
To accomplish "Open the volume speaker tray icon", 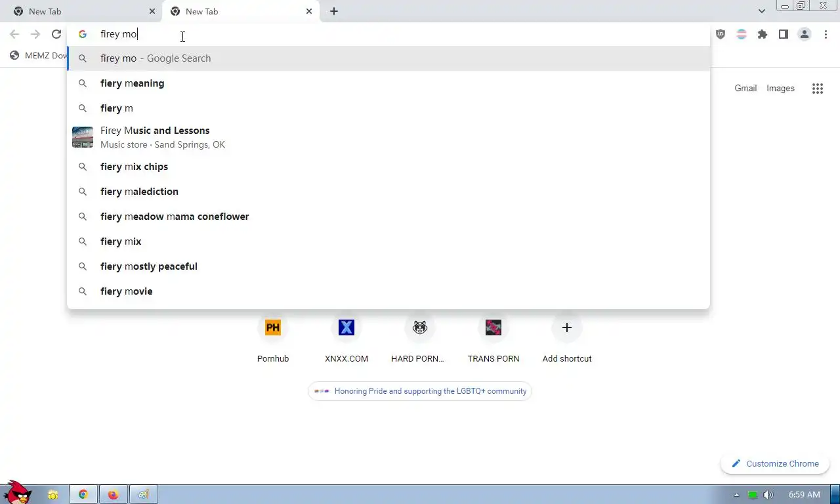I will (768, 495).
